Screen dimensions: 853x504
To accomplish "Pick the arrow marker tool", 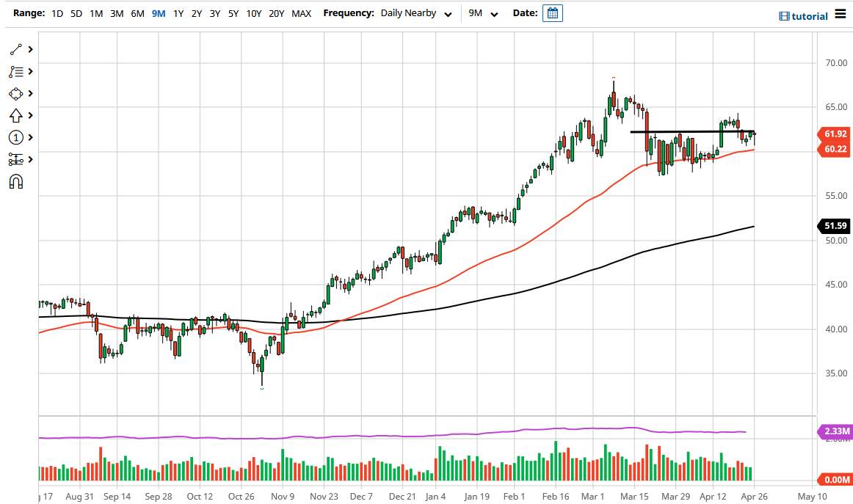I will click(x=15, y=115).
